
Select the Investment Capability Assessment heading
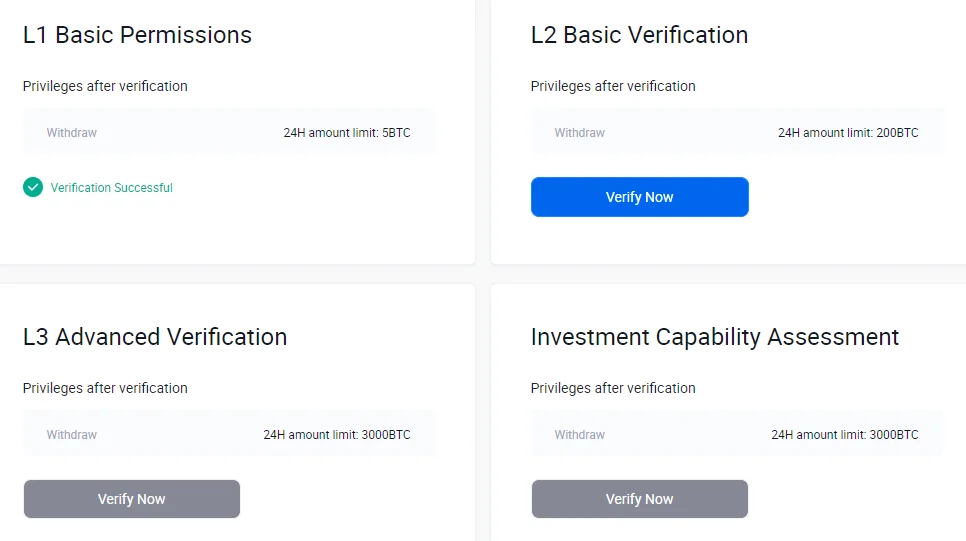pos(715,337)
